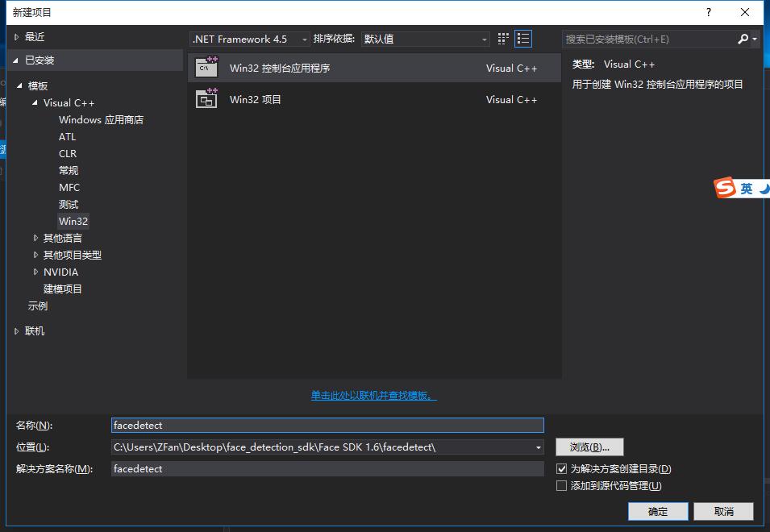Open the 位置 path dropdown arrow
The height and width of the screenshot is (532, 770).
[x=539, y=447]
